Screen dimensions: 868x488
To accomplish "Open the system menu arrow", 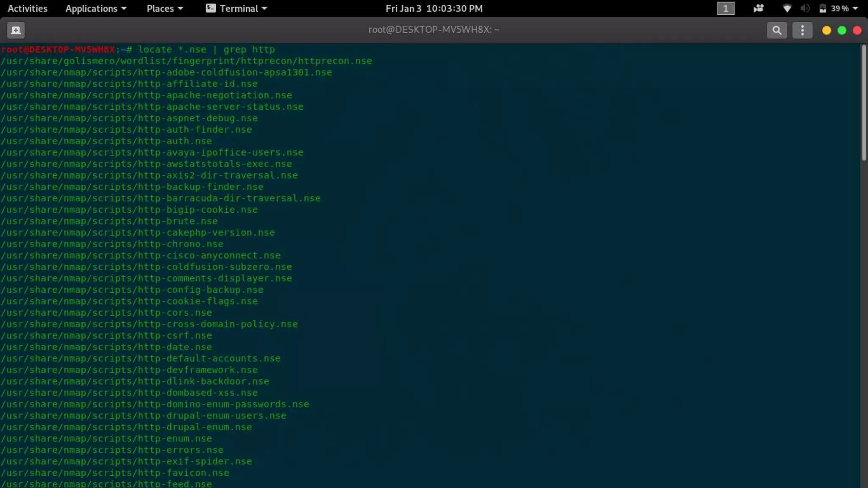I will [855, 8].
